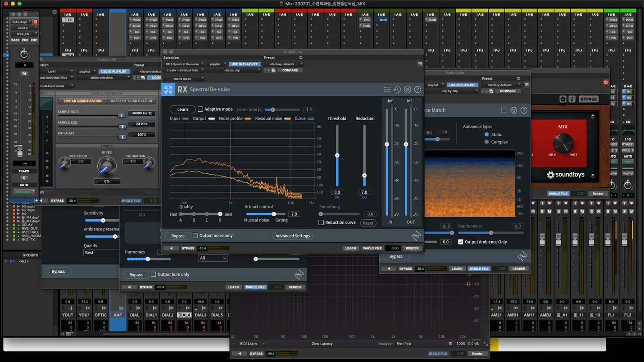Viewport: 644px width, 362px height.
Task: Open the create individual files dropdown in Spectral De-noise
Action: [x=184, y=70]
